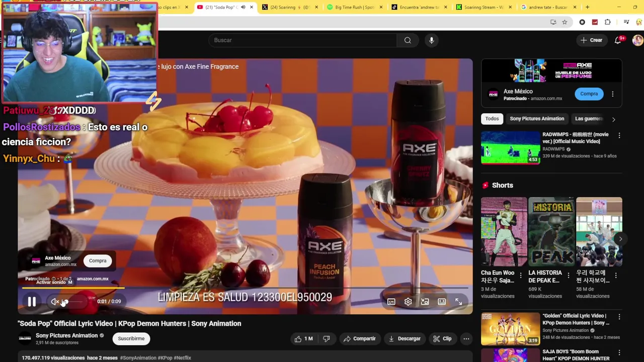This screenshot has width=644, height=362.
Task: Switch to miniplayer mode
Action: (425, 302)
